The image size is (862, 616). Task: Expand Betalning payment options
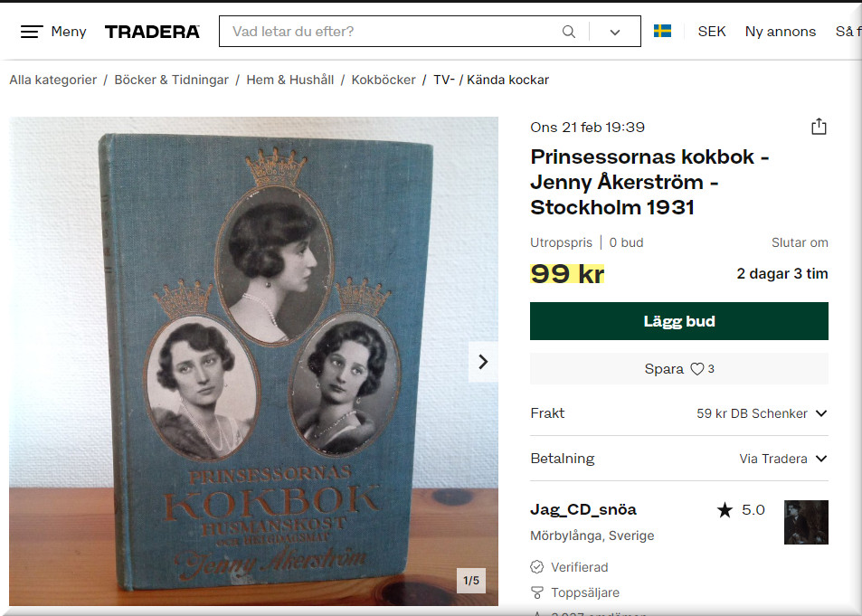[x=679, y=459]
